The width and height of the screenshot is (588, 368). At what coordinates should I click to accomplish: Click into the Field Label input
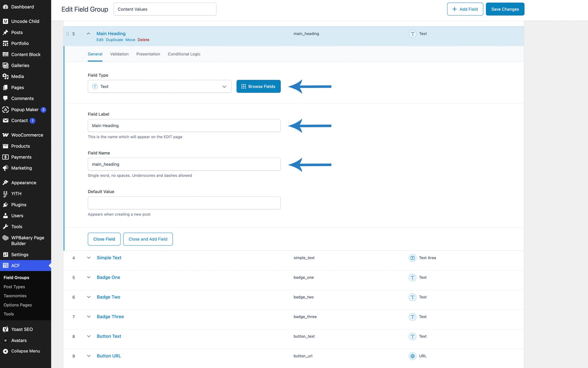pos(184,125)
